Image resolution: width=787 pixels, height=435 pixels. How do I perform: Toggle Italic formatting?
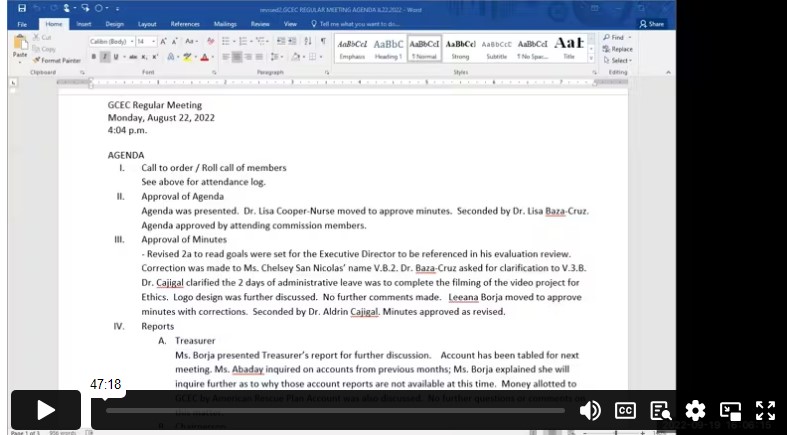[105, 57]
